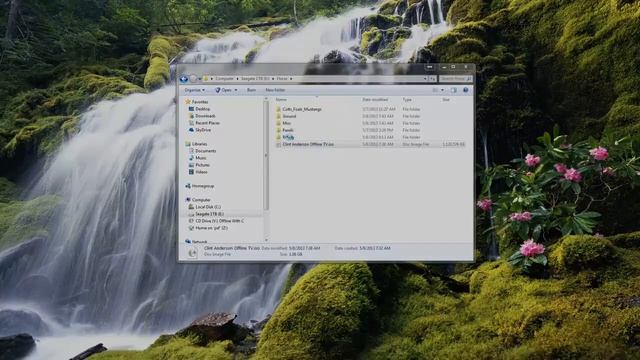640x360 pixels.
Task: Select Network in the navigation pane
Action: click(x=196, y=242)
